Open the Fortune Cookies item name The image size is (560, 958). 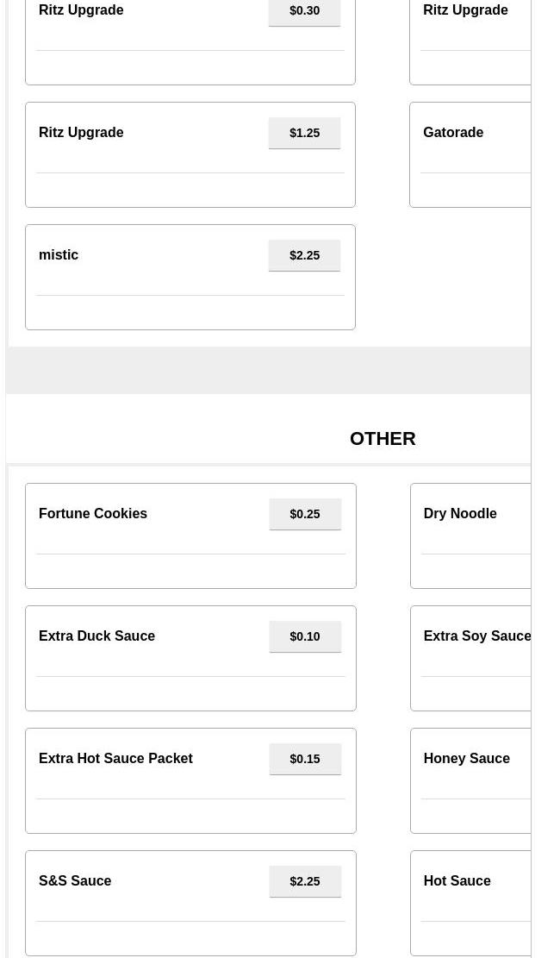coord(93,513)
